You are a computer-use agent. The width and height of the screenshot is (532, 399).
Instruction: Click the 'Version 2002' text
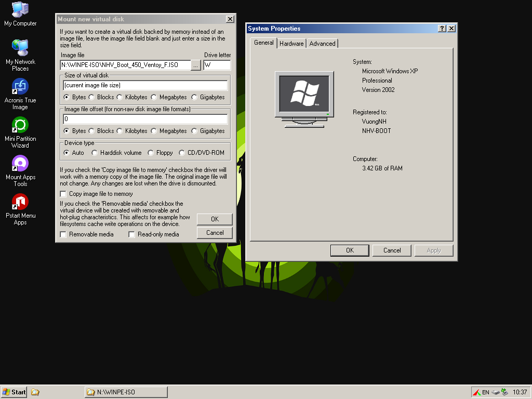378,90
